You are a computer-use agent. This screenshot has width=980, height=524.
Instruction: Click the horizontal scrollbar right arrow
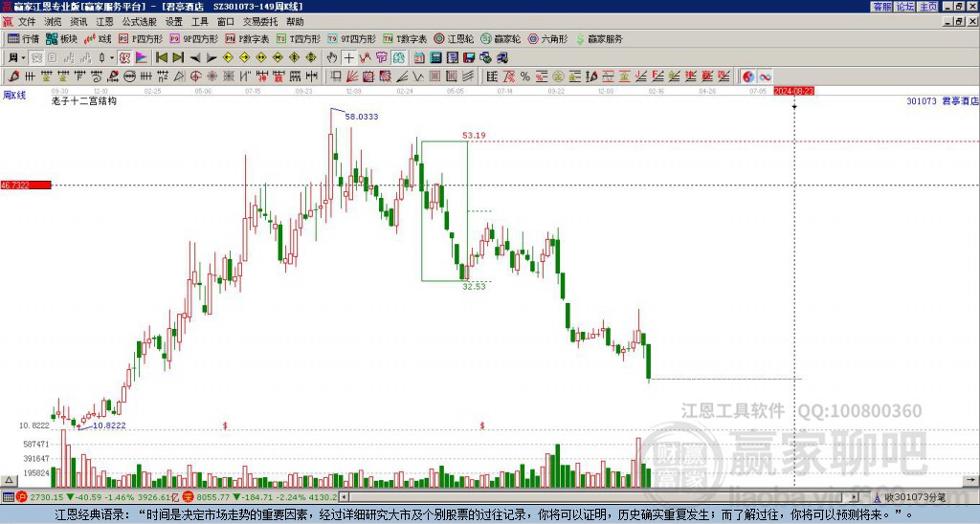[855, 497]
